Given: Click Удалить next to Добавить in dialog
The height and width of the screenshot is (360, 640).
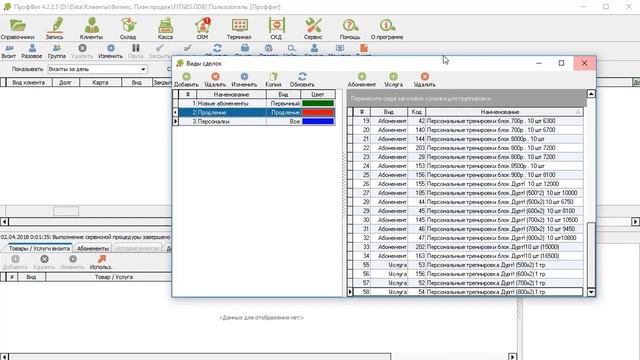Looking at the screenshot, I should (215, 80).
